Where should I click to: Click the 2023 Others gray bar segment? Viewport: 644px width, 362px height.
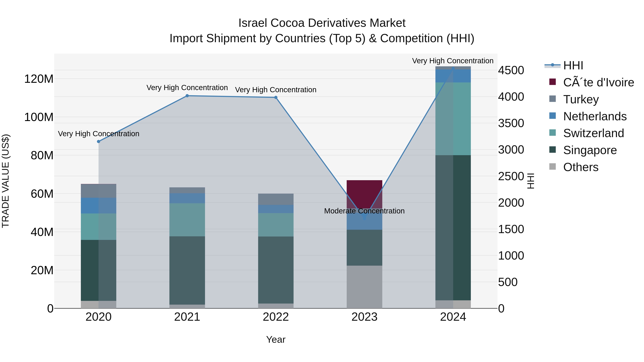364,287
